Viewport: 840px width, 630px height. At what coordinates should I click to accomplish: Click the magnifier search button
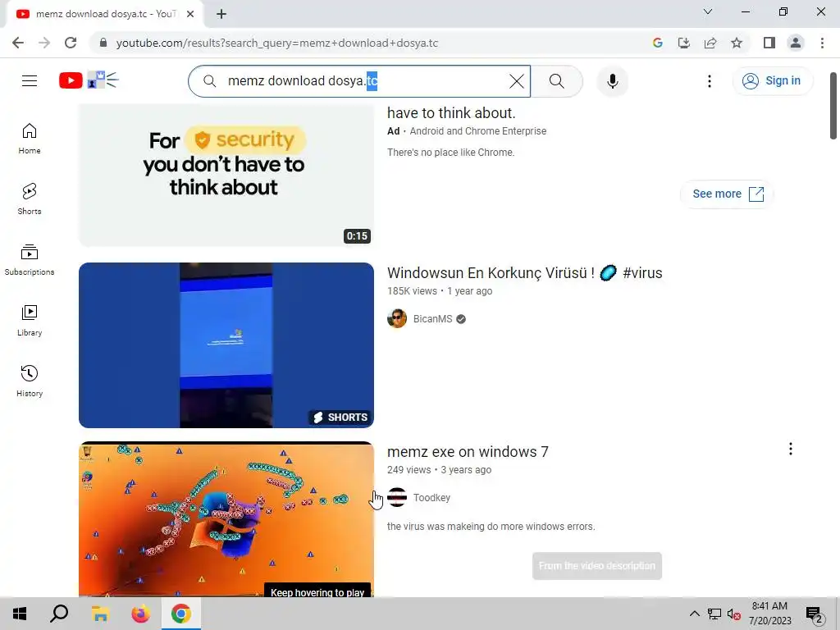[x=557, y=81]
